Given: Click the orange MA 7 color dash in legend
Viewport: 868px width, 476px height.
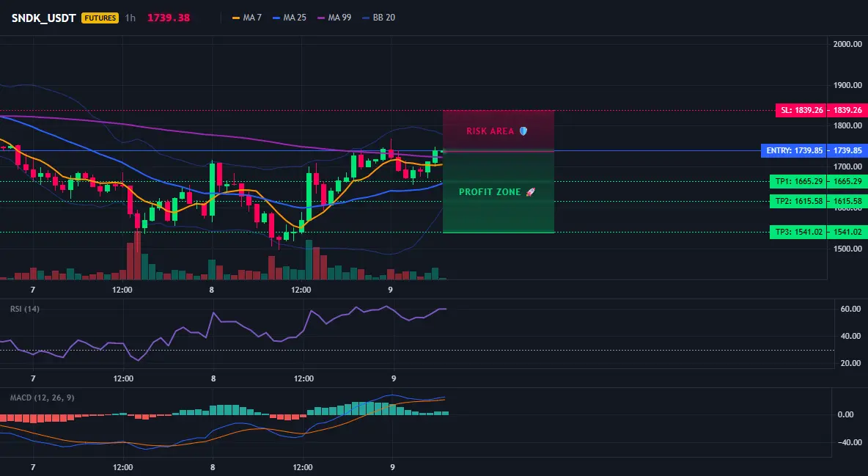Looking at the screenshot, I should click(x=236, y=18).
